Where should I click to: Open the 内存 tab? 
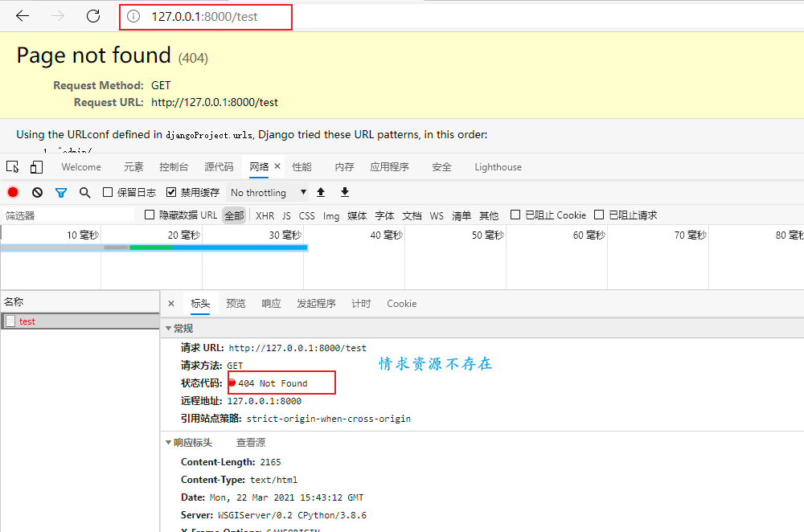345,167
